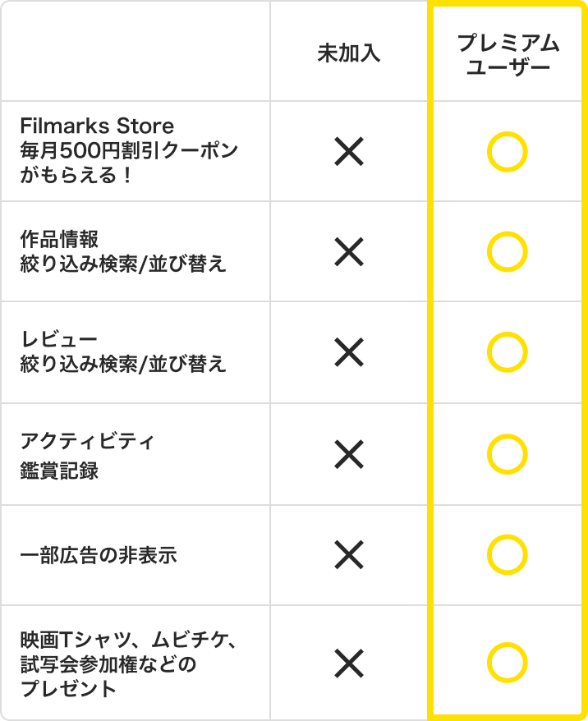Viewport: 588px width, 721px height.
Task: Click the X icon for Filmarks Store coupon
Action: click(349, 152)
